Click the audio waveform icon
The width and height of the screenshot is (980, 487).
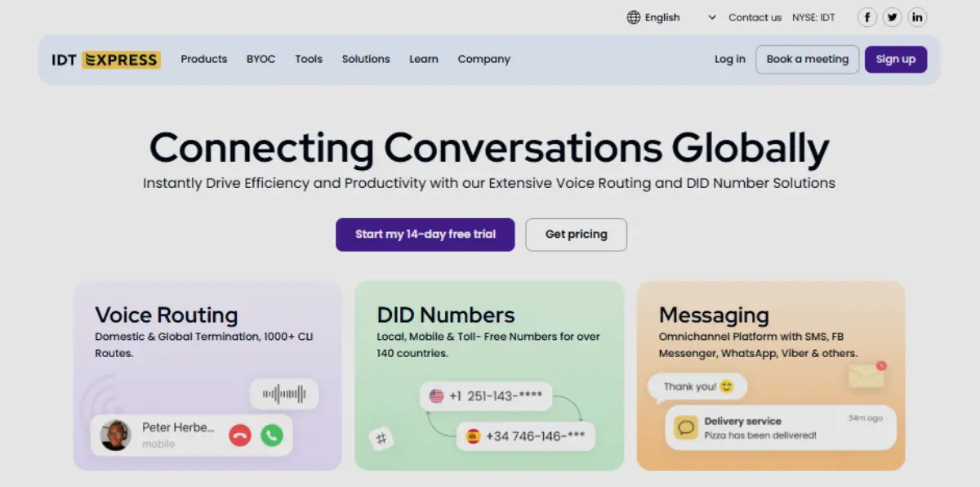click(284, 395)
